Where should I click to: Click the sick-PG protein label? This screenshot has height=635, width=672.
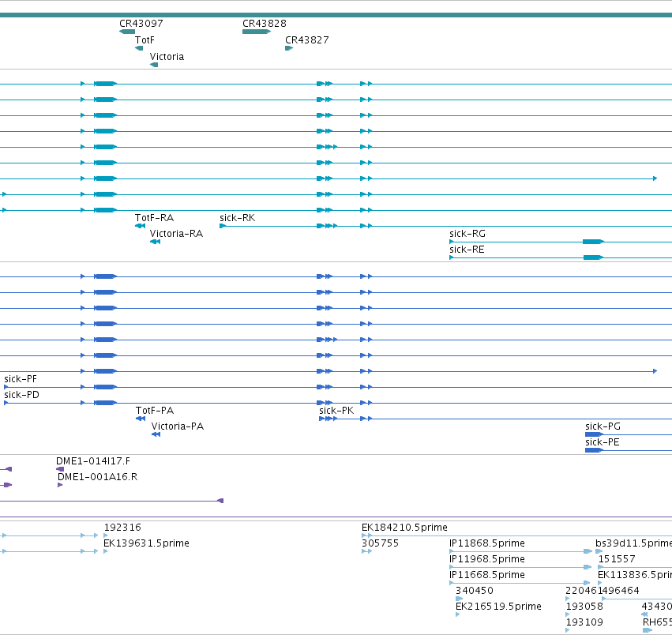click(603, 426)
